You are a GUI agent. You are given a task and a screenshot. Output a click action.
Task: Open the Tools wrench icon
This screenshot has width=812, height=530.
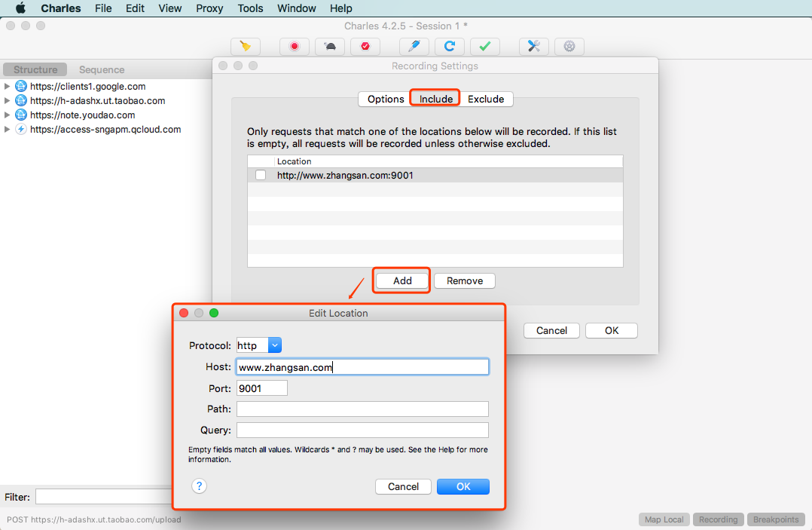click(x=534, y=47)
